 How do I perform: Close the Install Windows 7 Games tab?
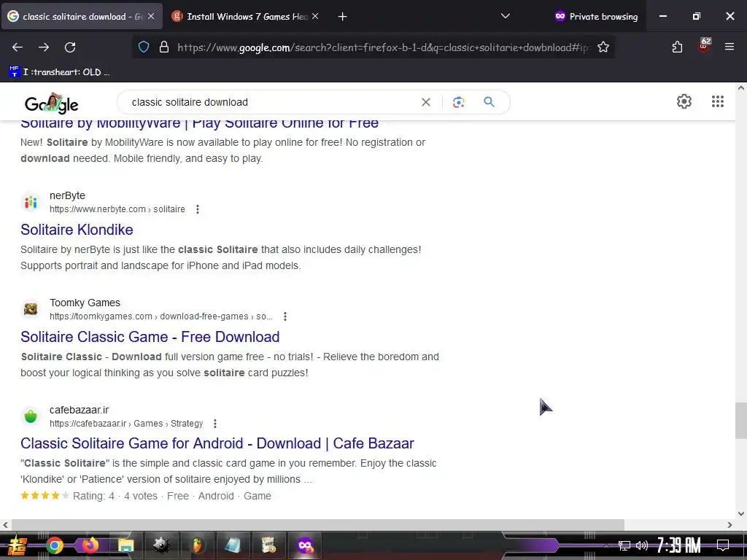pyautogui.click(x=315, y=16)
